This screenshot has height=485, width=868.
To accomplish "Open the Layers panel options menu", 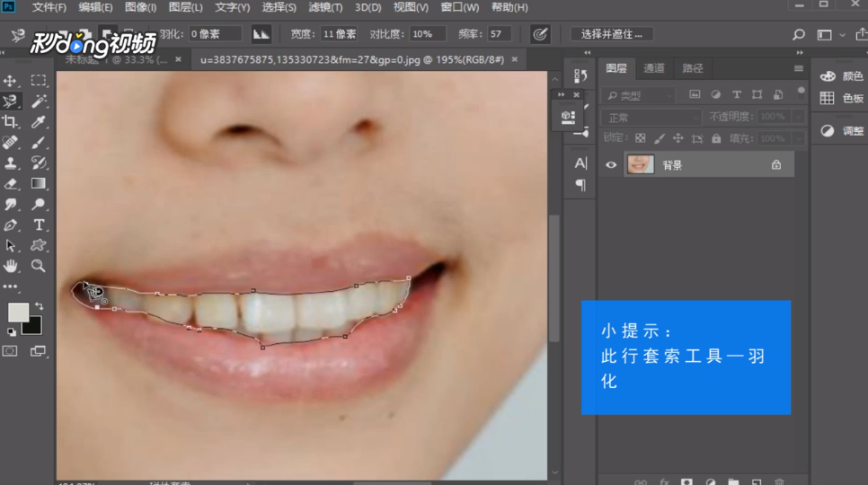I will (x=798, y=68).
